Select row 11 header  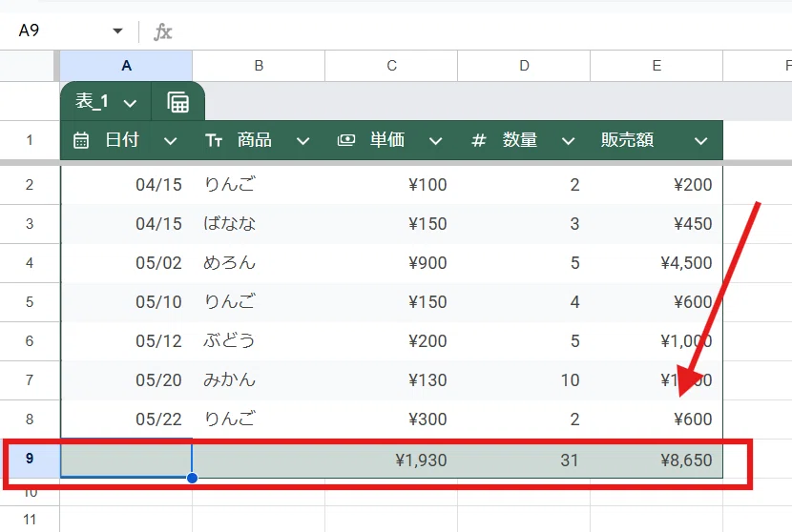tap(30, 519)
